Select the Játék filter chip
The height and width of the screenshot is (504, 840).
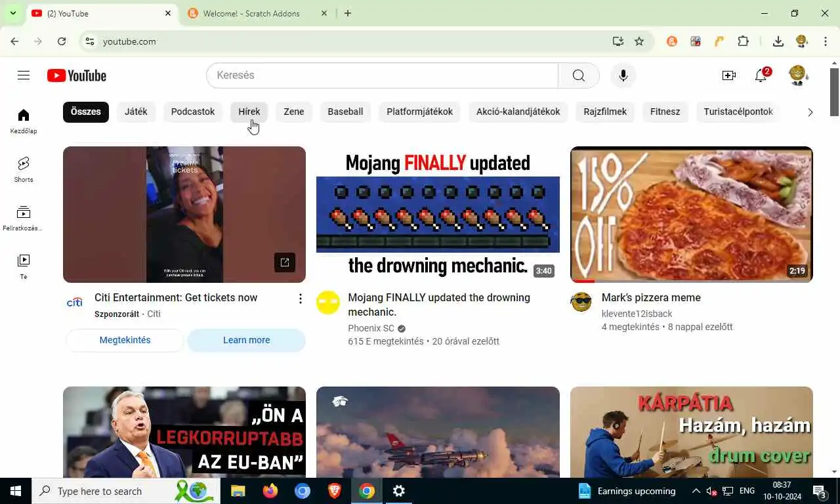click(x=136, y=112)
